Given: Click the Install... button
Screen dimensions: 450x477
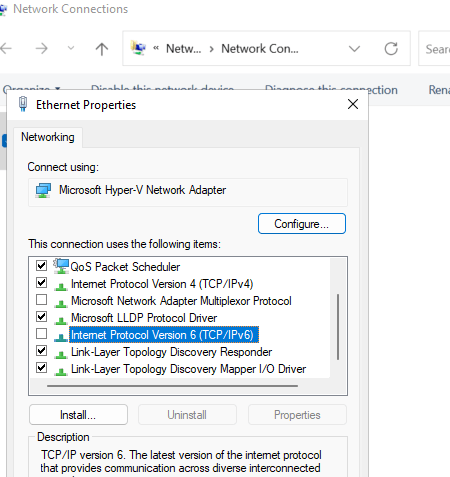Looking at the screenshot, I should pos(78,415).
